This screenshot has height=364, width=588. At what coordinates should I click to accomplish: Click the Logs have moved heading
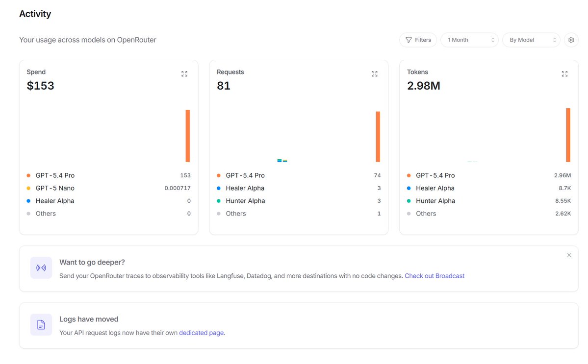tap(89, 319)
